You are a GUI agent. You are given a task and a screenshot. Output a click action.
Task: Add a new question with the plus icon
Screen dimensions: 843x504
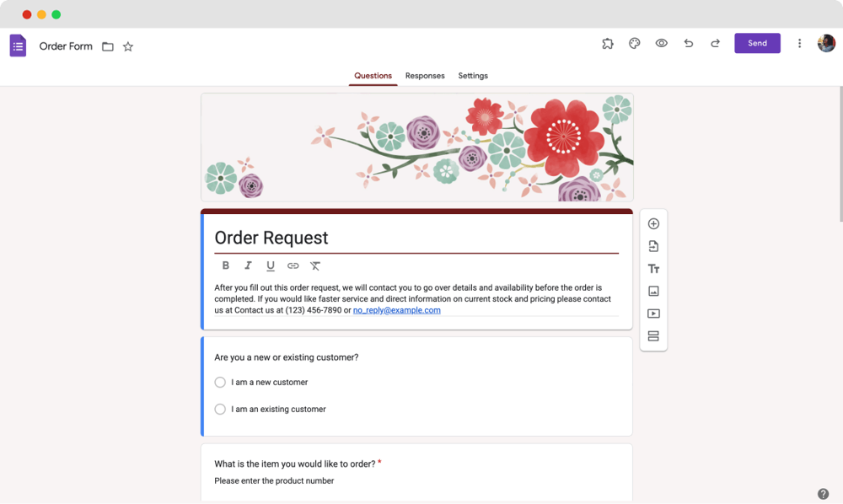(x=653, y=223)
